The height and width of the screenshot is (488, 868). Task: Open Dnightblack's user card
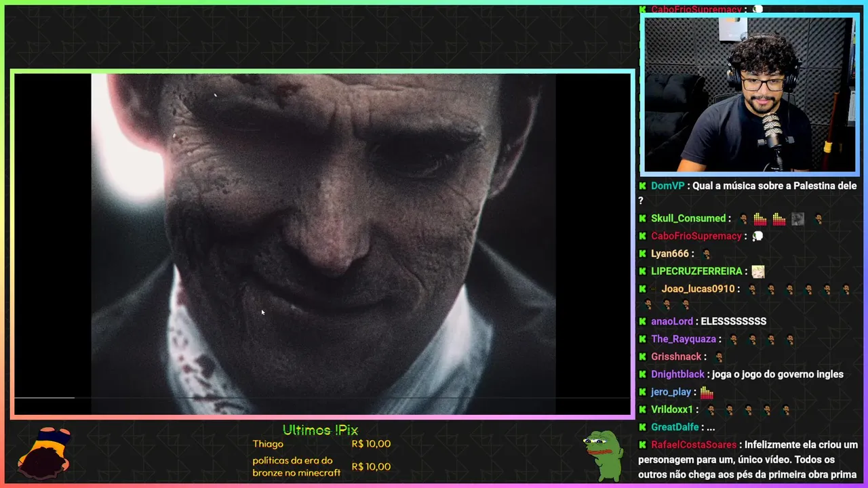click(678, 374)
